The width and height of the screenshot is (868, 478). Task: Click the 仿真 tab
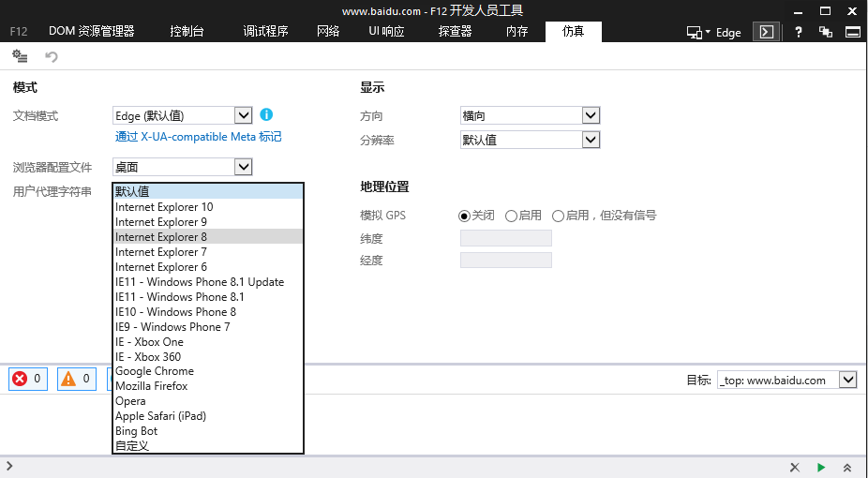(x=573, y=32)
